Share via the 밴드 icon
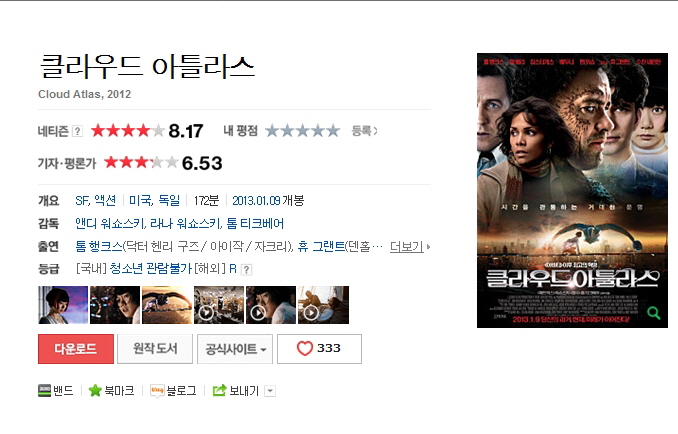 (x=45, y=390)
